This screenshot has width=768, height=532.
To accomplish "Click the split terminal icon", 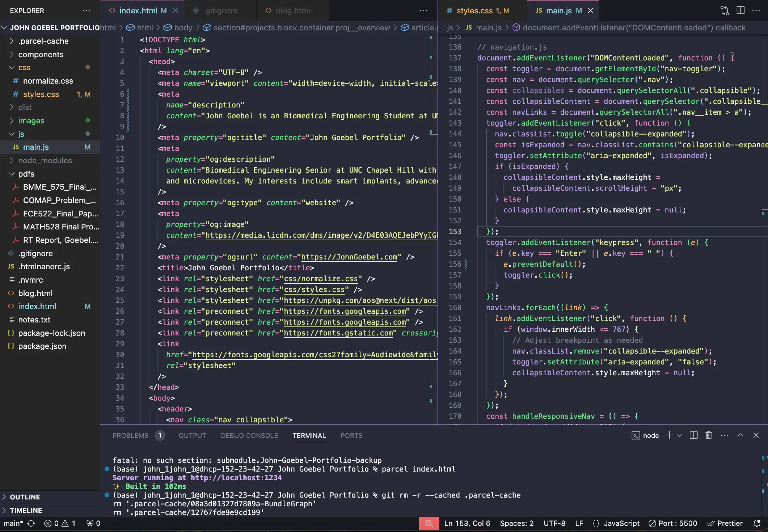I will [693, 435].
